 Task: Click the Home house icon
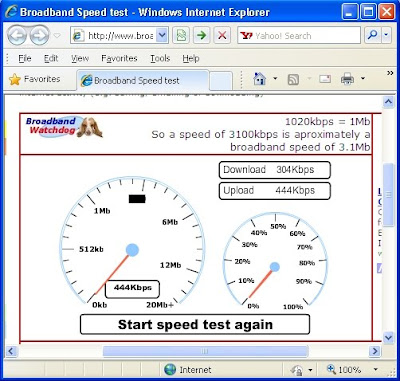(x=259, y=79)
